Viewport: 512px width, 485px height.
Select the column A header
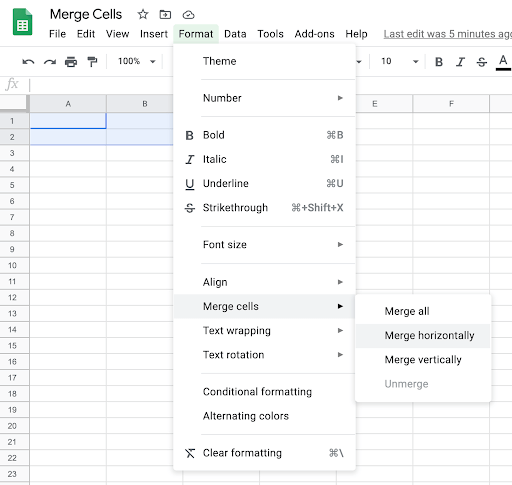(68, 104)
